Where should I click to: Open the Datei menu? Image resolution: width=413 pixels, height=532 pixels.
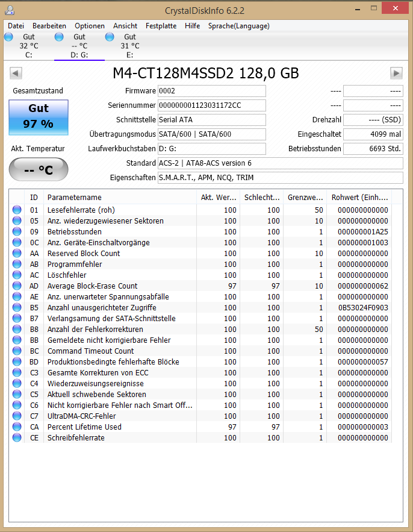16,26
